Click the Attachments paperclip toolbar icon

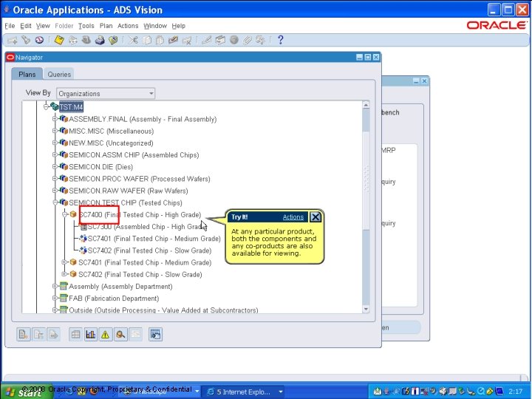point(247,41)
